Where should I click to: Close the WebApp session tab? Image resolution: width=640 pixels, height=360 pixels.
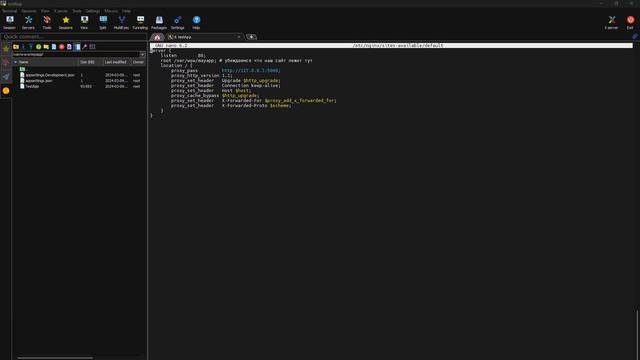pos(239,37)
